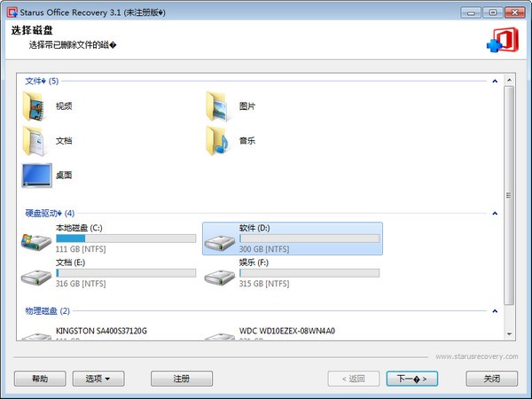Proceed with the 下一步 next button
Viewport: 532px width, 399px height.
pyautogui.click(x=412, y=379)
